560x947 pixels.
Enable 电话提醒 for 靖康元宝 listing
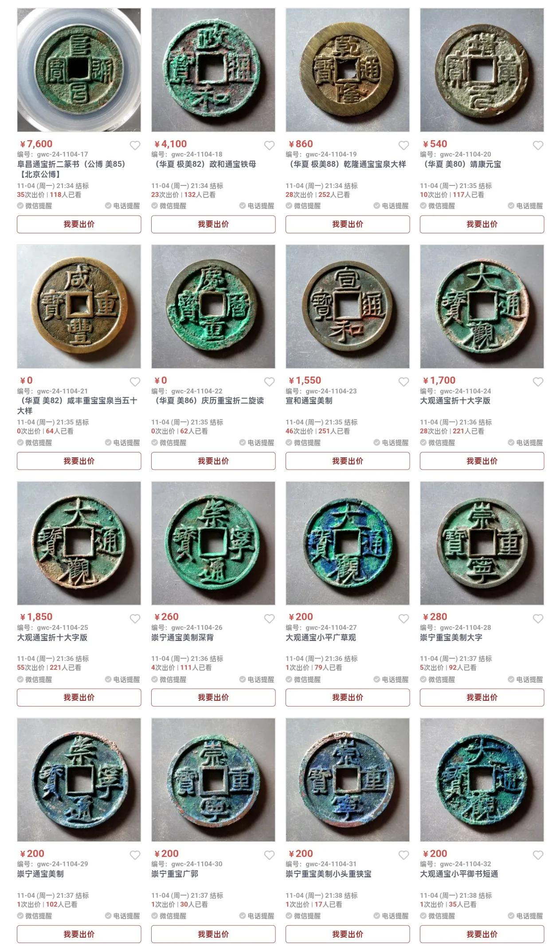tap(526, 206)
